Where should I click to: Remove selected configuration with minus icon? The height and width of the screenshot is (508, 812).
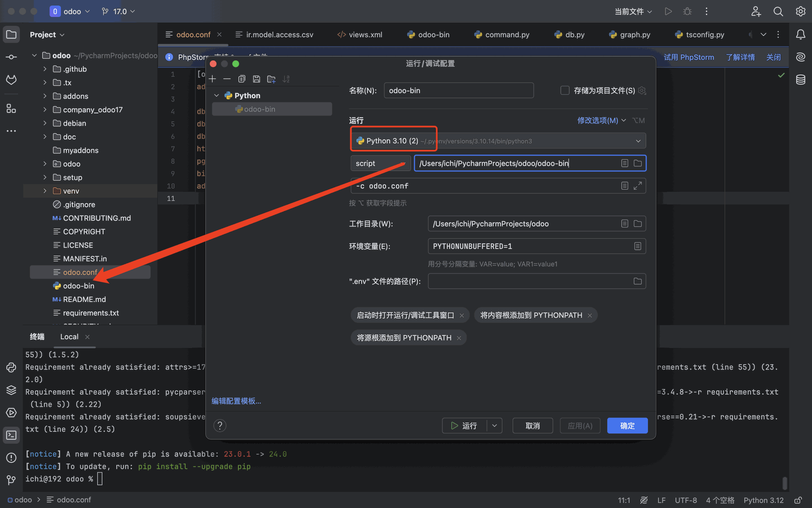227,79
